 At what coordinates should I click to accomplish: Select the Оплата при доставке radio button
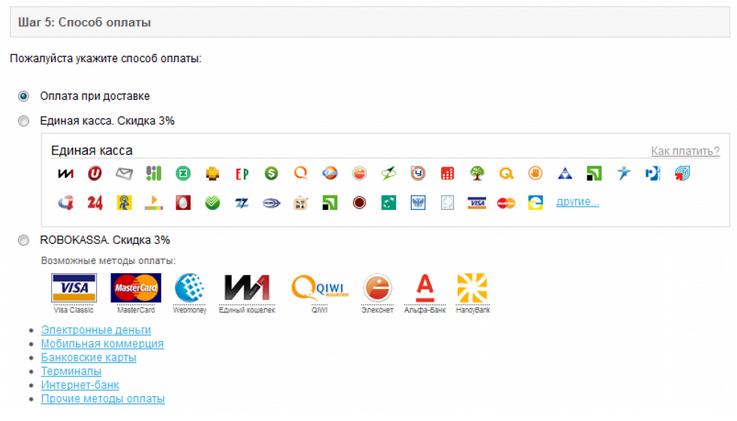click(x=24, y=97)
